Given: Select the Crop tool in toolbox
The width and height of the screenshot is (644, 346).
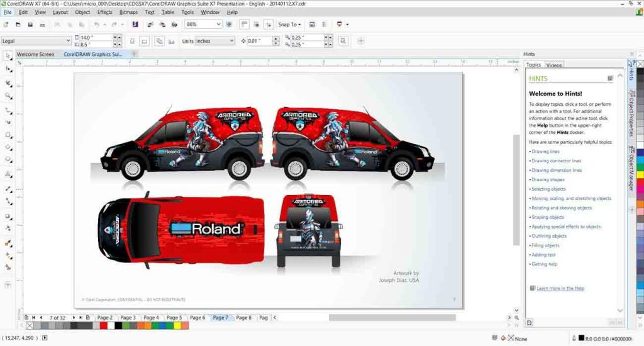Looking at the screenshot, I should coord(8,82).
